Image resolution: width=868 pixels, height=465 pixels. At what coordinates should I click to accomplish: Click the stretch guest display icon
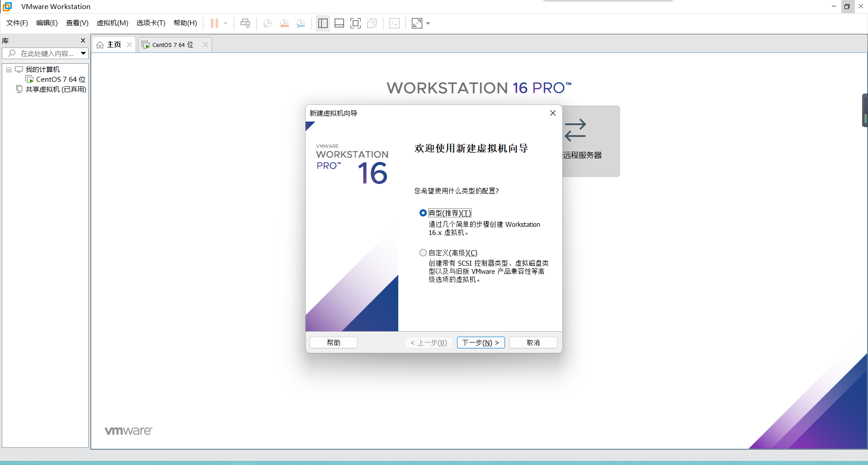[417, 23]
